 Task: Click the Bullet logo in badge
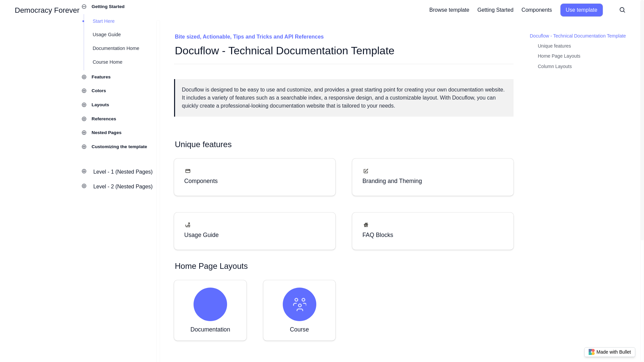click(592, 352)
